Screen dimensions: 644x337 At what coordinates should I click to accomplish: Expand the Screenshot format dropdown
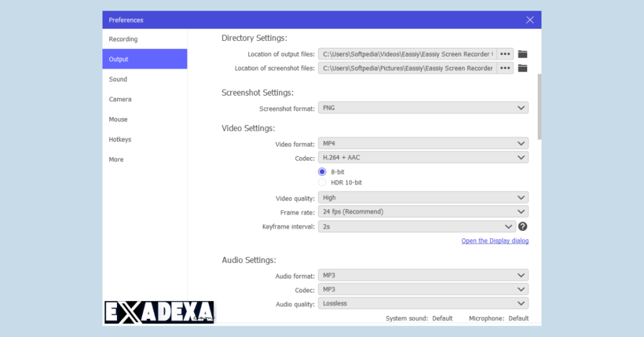(423, 108)
